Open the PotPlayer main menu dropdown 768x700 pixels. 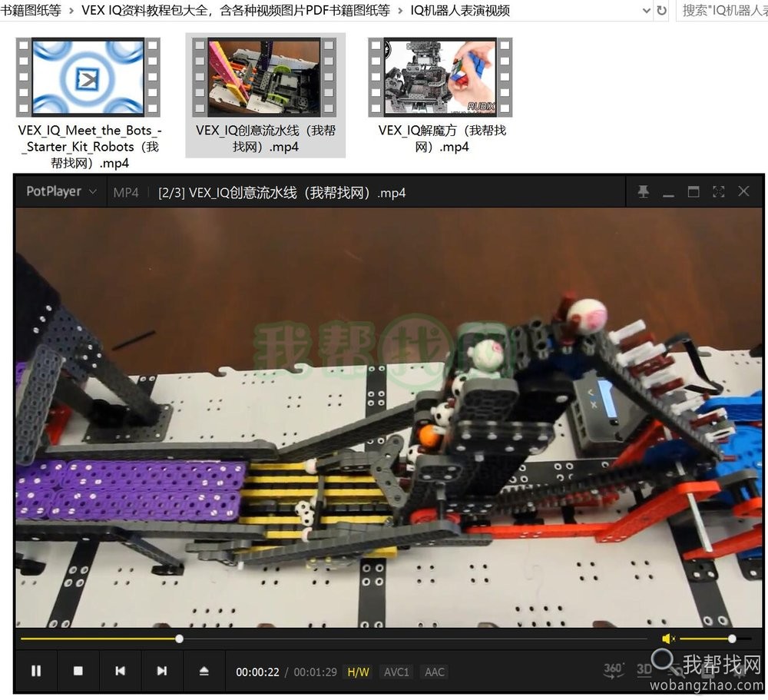pyautogui.click(x=61, y=191)
